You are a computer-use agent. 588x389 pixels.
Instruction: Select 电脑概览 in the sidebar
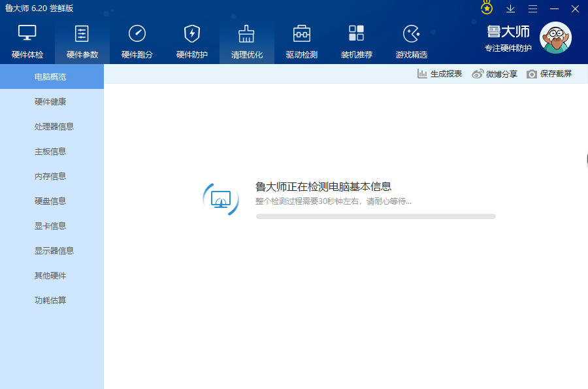52,76
